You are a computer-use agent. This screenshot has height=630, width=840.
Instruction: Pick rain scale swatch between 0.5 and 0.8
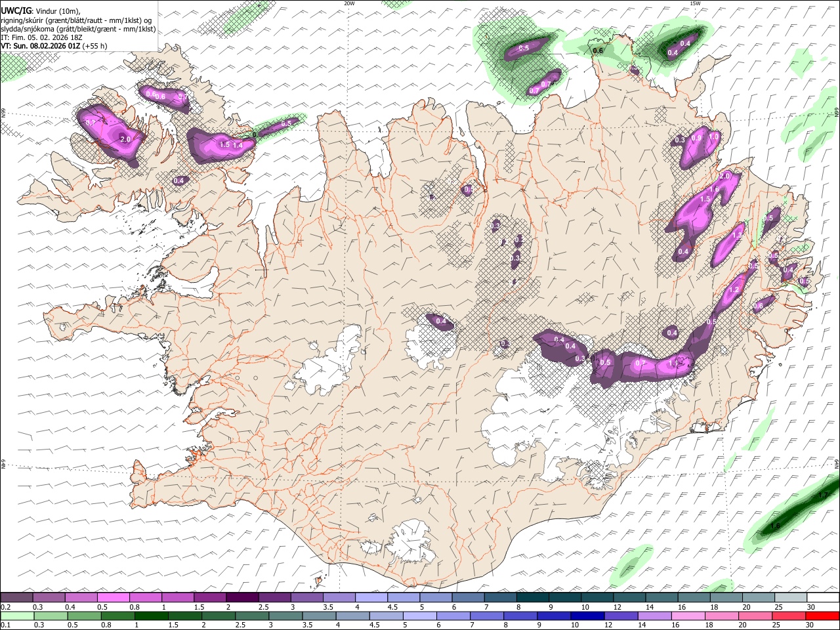point(84,616)
